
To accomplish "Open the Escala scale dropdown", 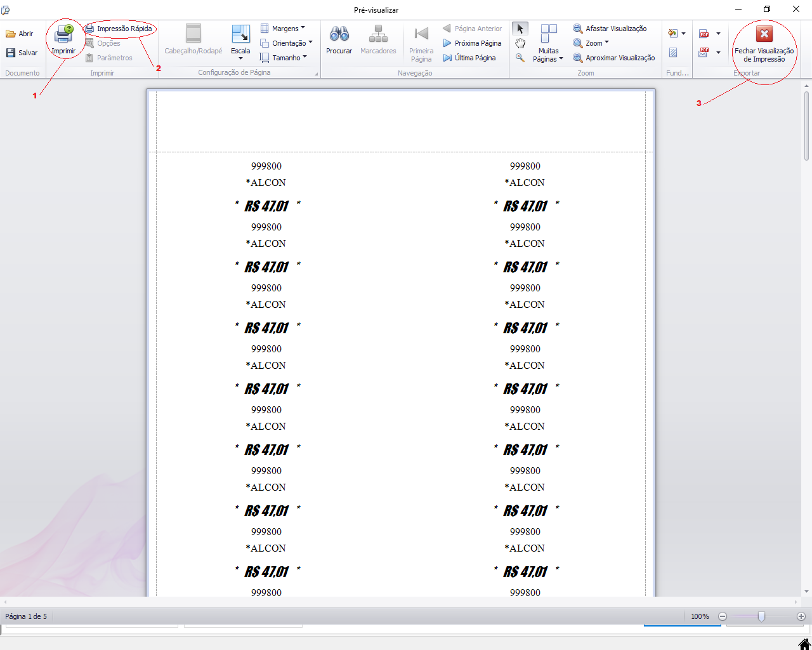I will pos(240,42).
